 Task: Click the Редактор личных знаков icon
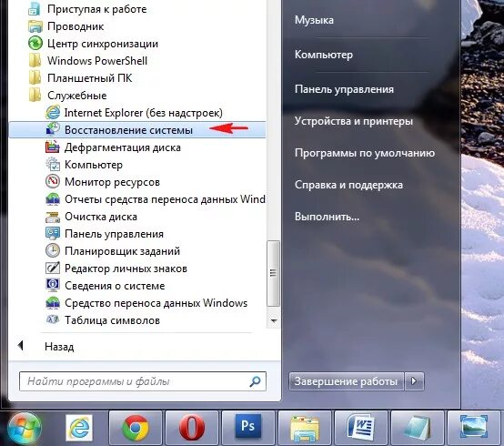pyautogui.click(x=53, y=269)
